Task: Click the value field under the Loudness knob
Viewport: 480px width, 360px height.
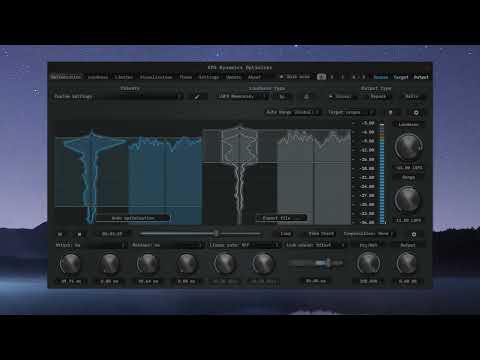Action: tap(409, 168)
